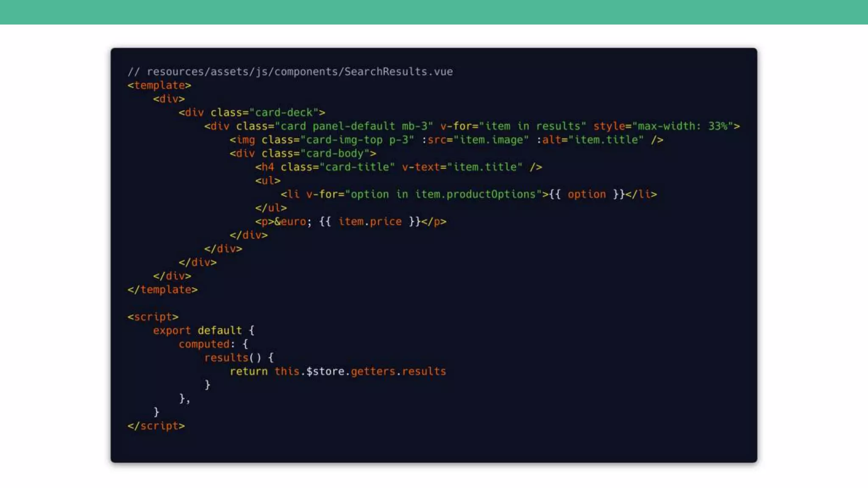Viewport: 868px width, 488px height.
Task: Click the opening ul tag
Action: point(267,180)
